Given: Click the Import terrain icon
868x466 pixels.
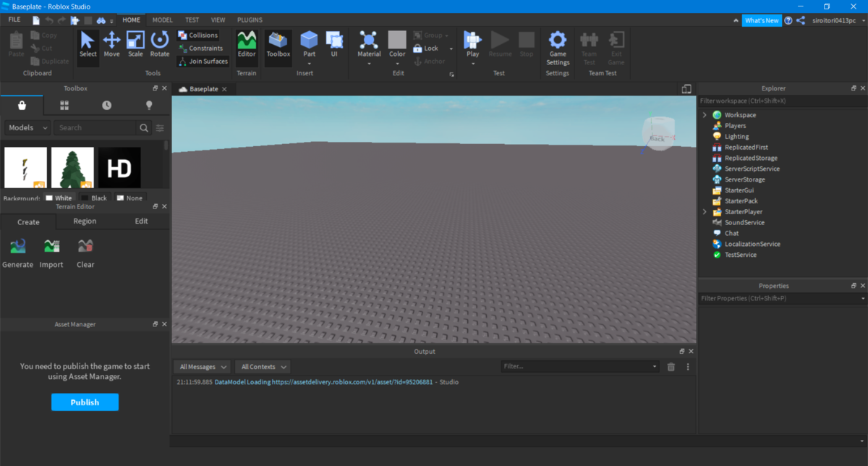Looking at the screenshot, I should 51,253.
